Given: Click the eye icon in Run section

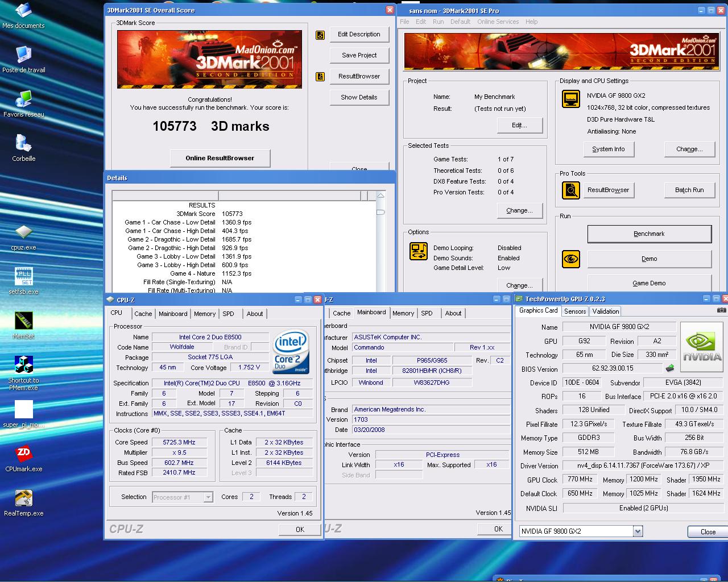Looking at the screenshot, I should pyautogui.click(x=571, y=259).
